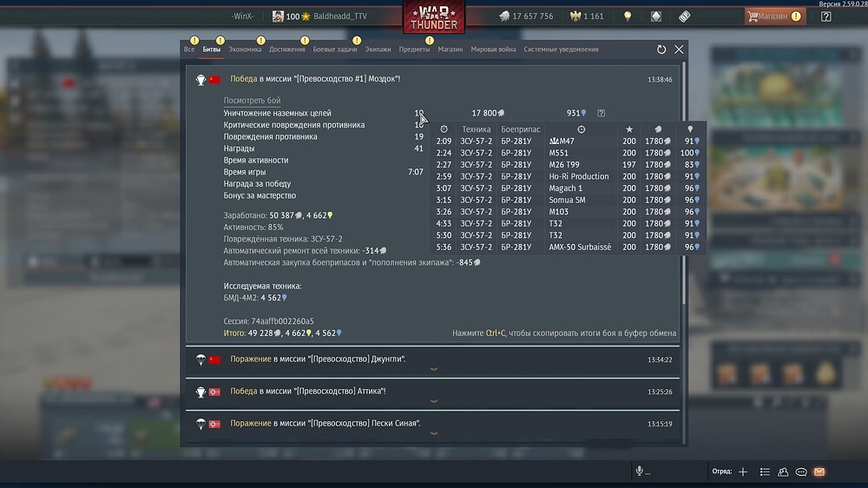This screenshot has height=488, width=868.
Task: Click the БМД-4М2 research line
Action: click(255, 298)
